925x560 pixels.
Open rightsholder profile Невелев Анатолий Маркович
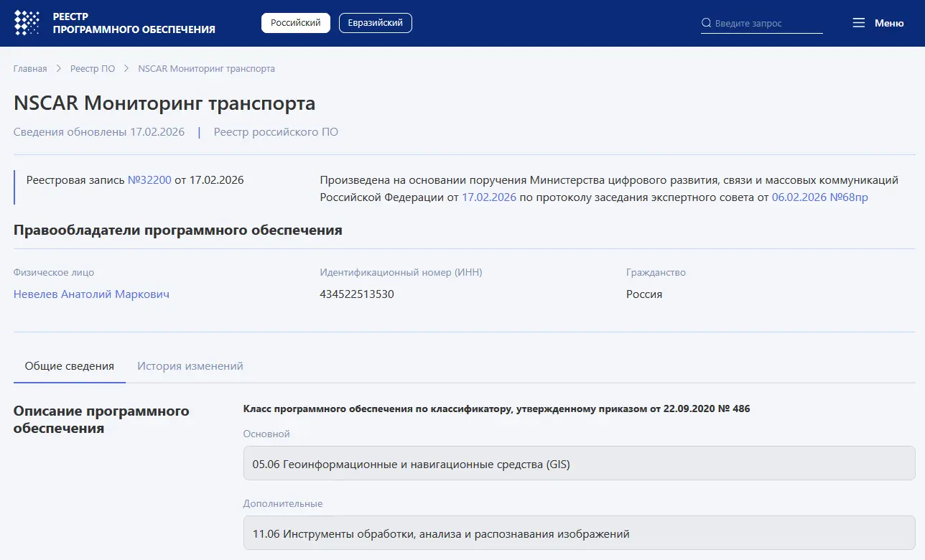(91, 294)
